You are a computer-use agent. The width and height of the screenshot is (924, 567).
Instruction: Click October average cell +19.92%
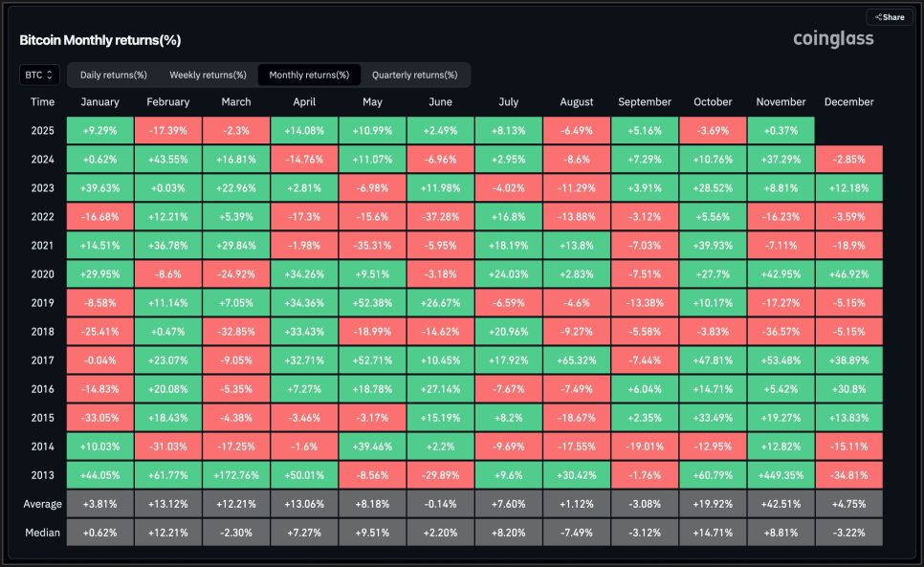click(713, 504)
